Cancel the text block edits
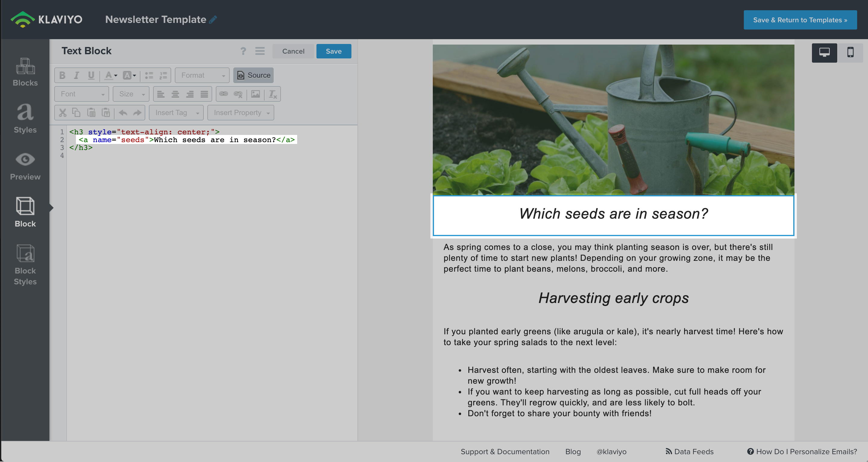 pos(293,51)
